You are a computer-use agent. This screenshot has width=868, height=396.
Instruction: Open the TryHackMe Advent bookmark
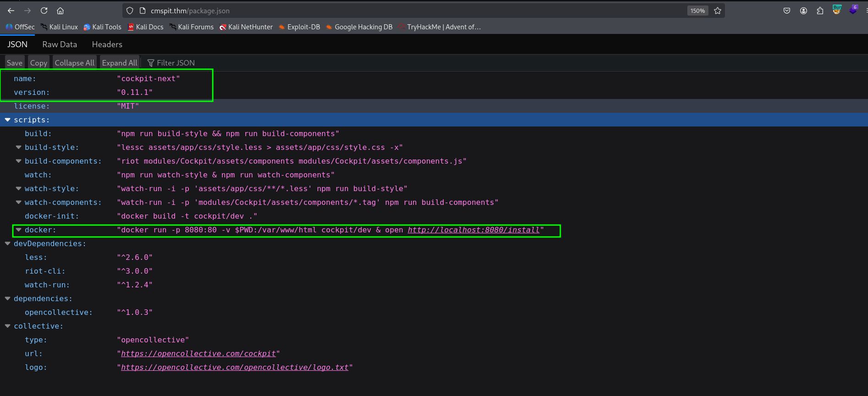439,27
